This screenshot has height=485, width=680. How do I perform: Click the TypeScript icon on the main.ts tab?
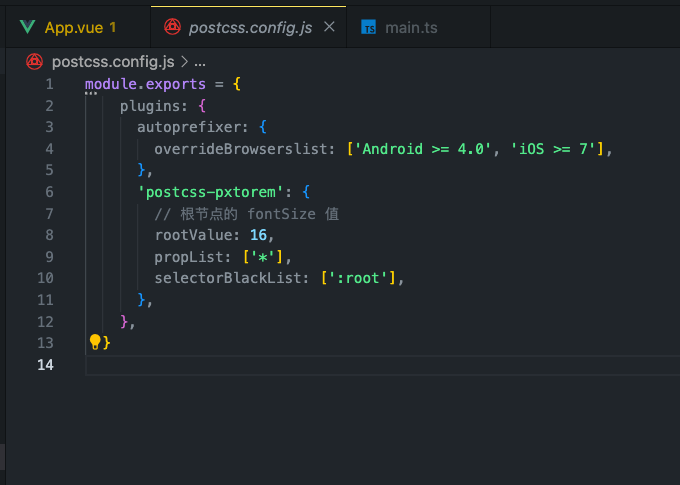point(369,27)
